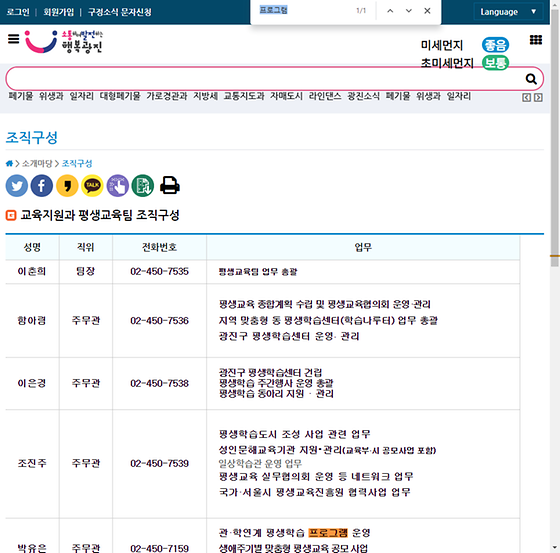Share page on Facebook

tap(42, 186)
